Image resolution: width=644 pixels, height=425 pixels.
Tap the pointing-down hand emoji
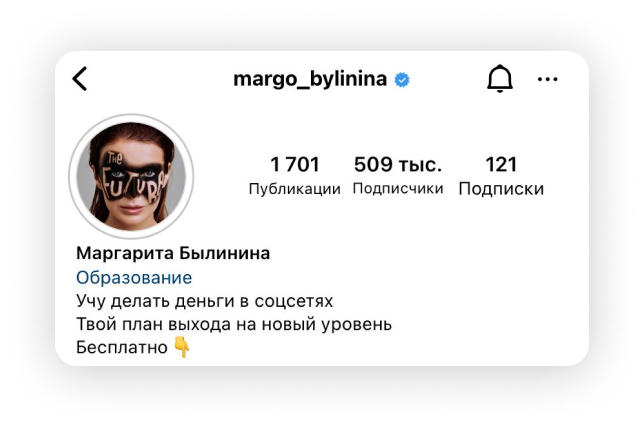(x=182, y=347)
